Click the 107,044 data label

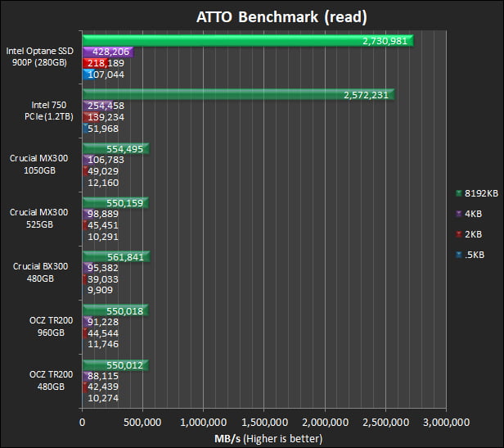tap(106, 75)
